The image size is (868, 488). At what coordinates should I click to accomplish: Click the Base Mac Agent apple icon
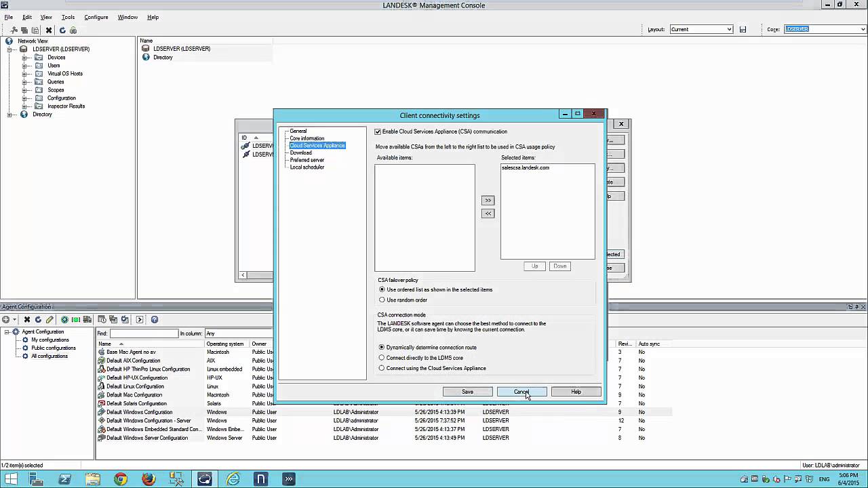coord(102,352)
